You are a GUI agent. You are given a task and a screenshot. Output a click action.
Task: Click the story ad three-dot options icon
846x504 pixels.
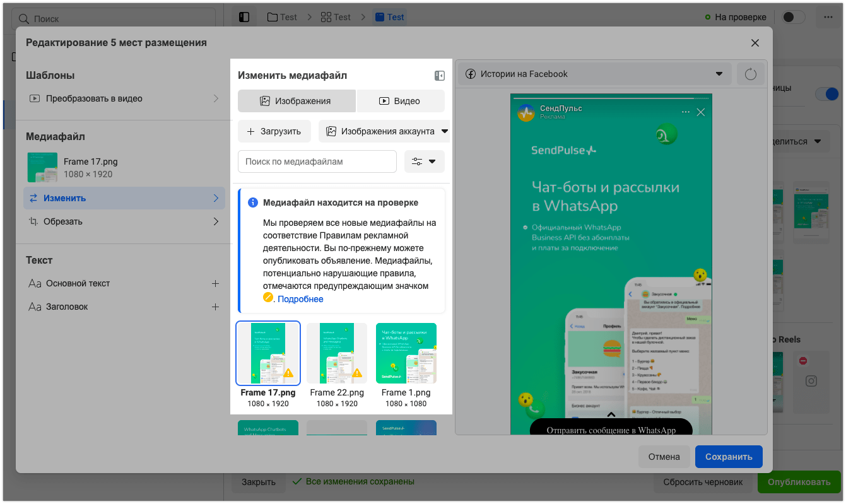[x=686, y=112]
